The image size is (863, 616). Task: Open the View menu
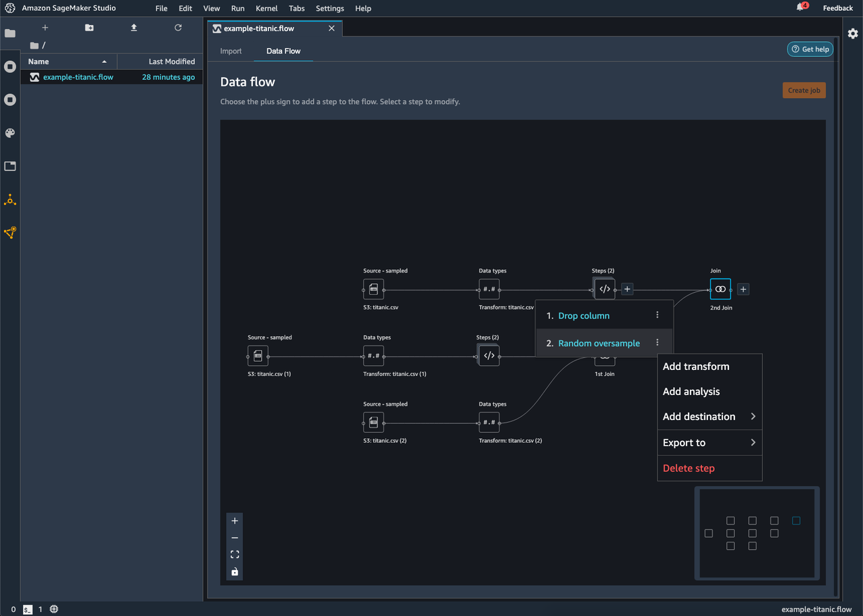[212, 8]
